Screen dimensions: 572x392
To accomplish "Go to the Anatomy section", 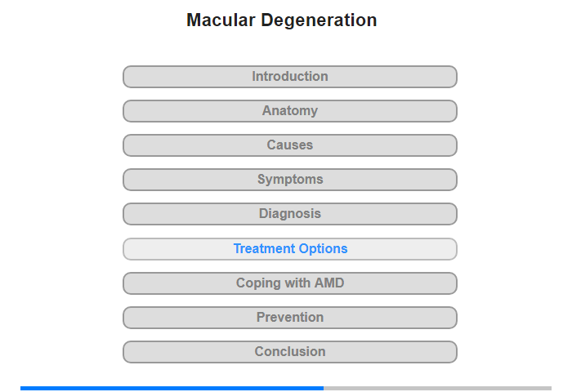I will pos(289,111).
